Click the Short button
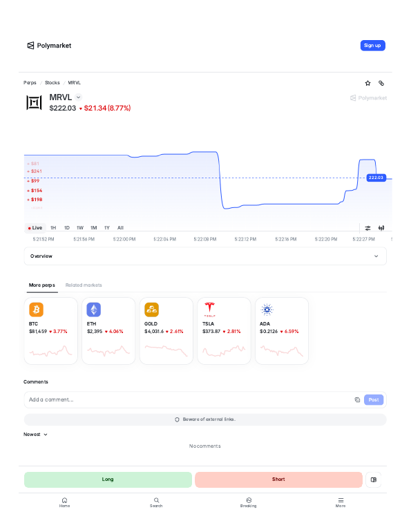 point(278,479)
